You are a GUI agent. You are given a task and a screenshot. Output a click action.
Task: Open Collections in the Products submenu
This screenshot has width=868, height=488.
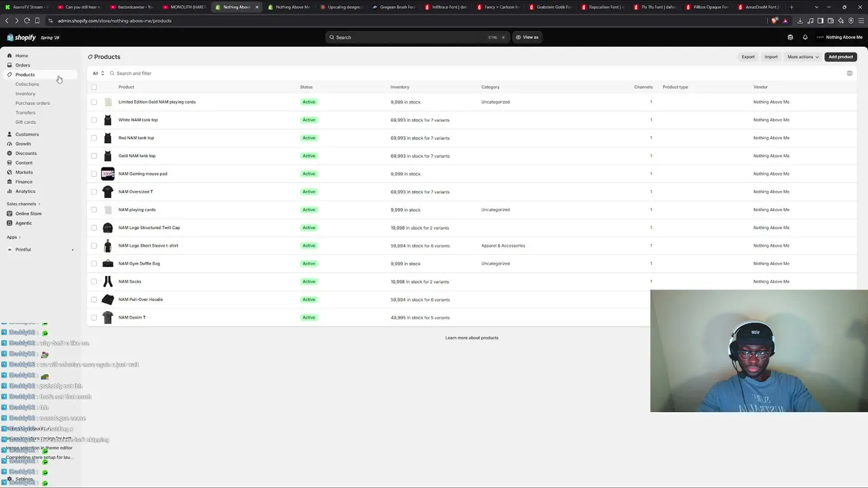click(27, 84)
